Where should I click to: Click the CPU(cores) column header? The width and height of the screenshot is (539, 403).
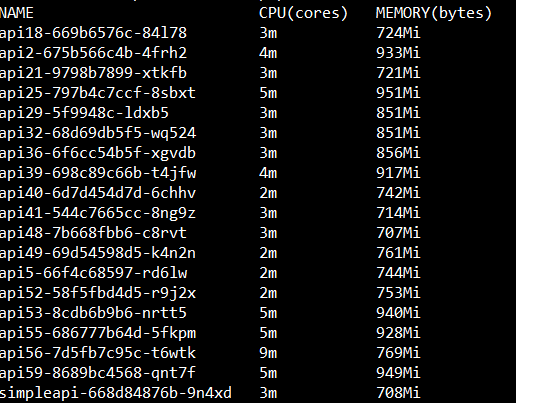coord(304,13)
